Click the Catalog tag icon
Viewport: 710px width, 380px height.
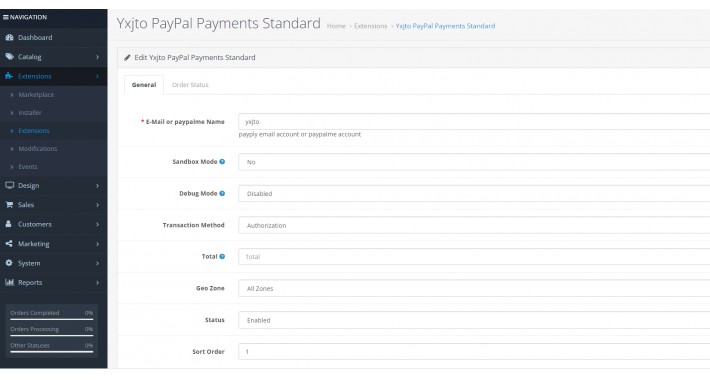(x=9, y=57)
